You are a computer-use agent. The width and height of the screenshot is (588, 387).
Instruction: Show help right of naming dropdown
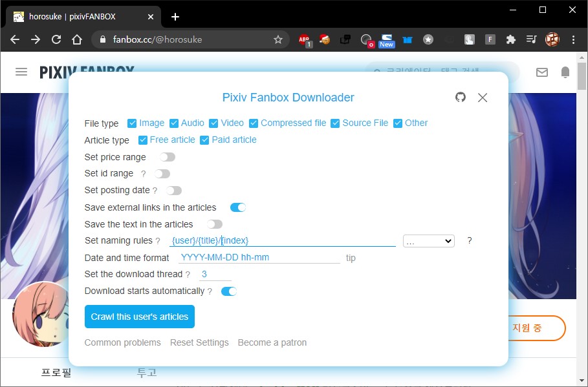(x=470, y=240)
